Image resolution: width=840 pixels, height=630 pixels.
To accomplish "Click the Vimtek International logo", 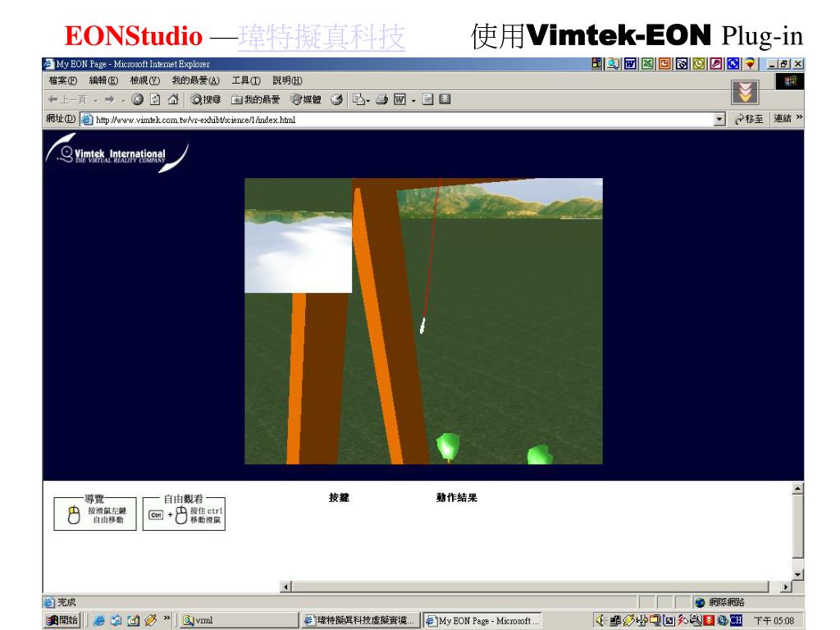I will (117, 153).
